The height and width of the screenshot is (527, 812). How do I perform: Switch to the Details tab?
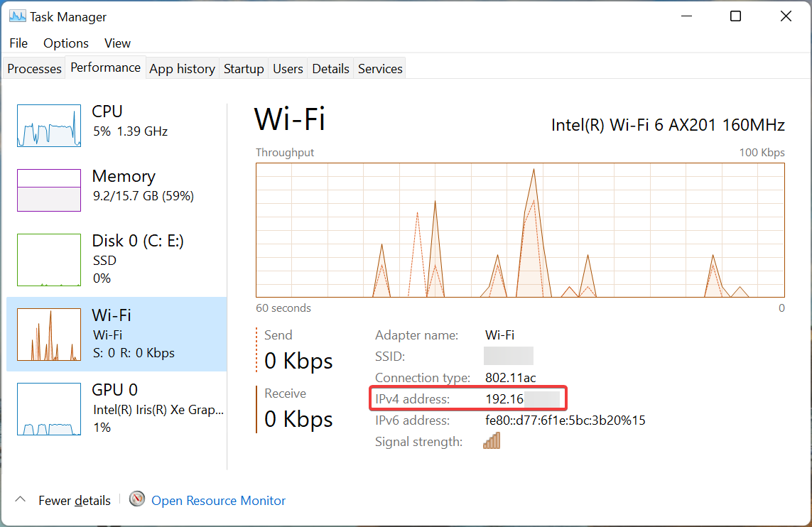(330, 69)
